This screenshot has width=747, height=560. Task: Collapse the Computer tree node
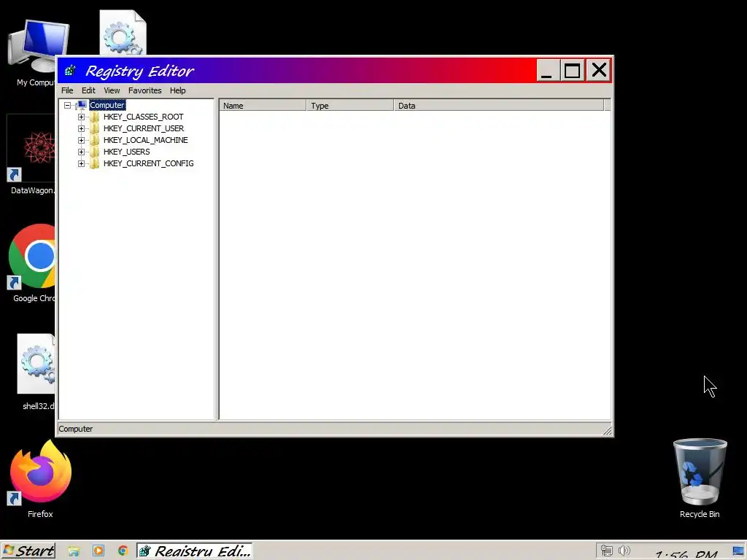(68, 105)
